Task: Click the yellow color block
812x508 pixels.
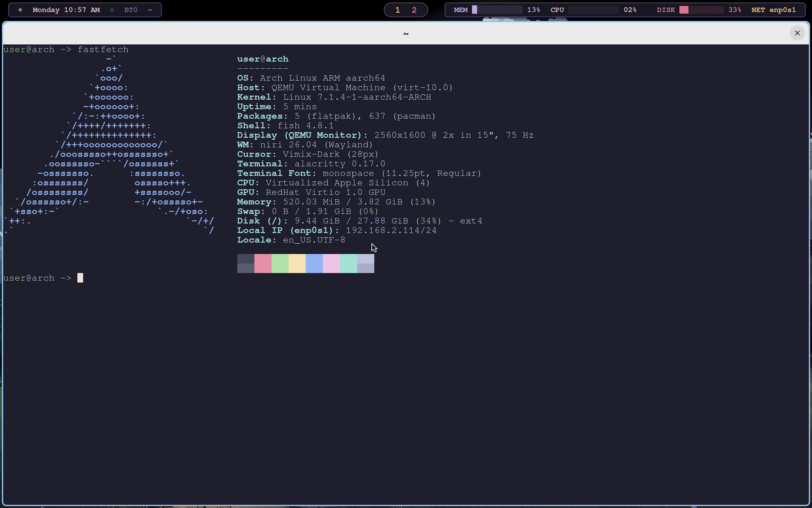Action: tap(297, 264)
